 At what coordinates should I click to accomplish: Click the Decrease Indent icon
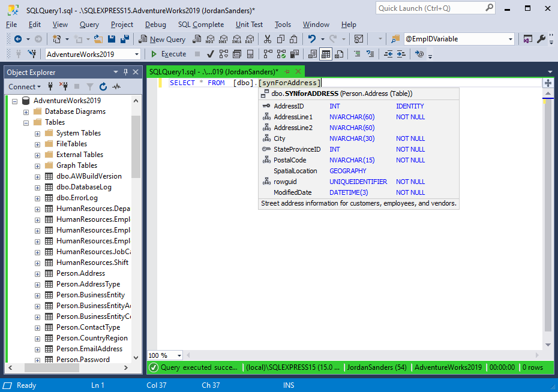click(x=388, y=54)
